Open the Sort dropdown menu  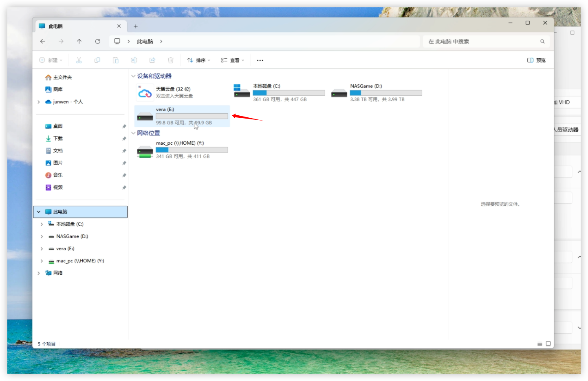(x=198, y=60)
